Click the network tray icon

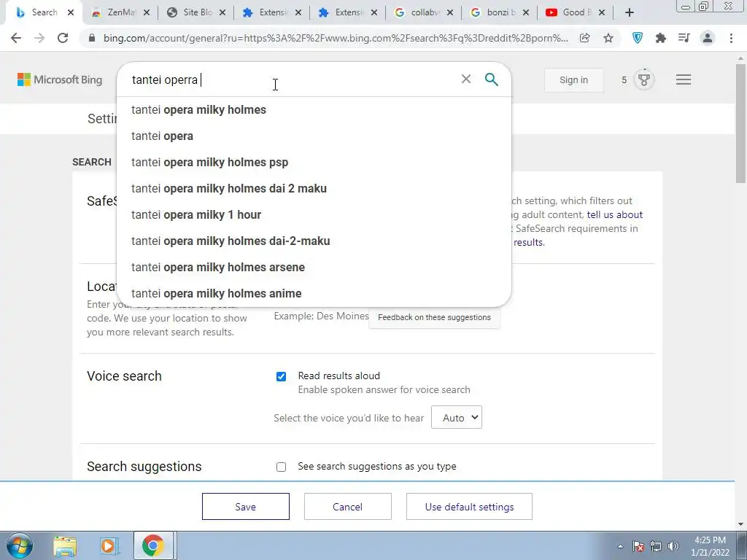(656, 546)
